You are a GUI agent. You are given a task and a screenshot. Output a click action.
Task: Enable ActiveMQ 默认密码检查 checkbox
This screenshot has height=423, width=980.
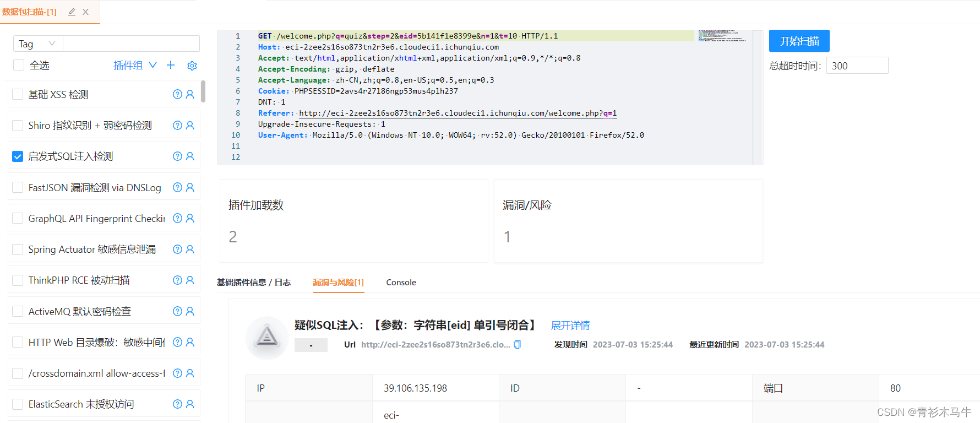pos(18,311)
